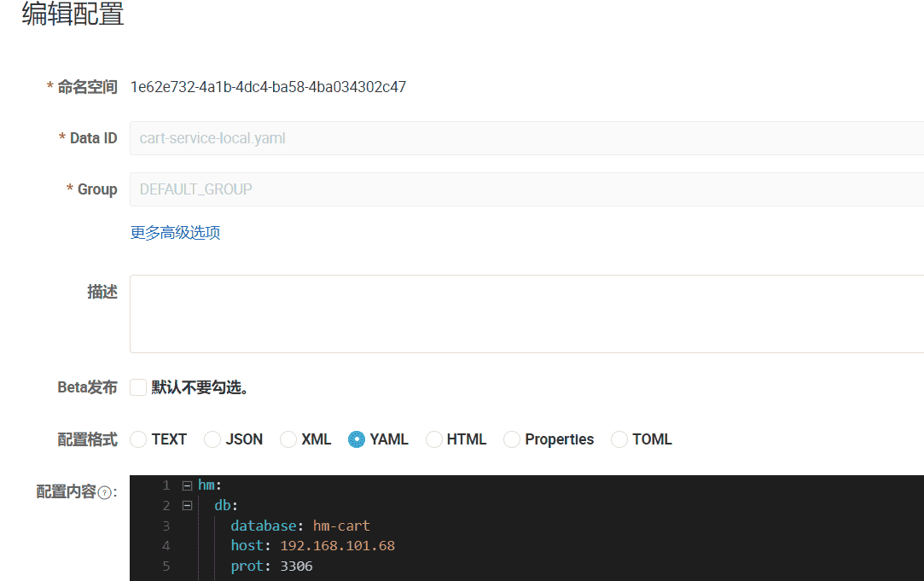Switch the format to XML
Image resolution: width=924 pixels, height=581 pixels.
(288, 439)
